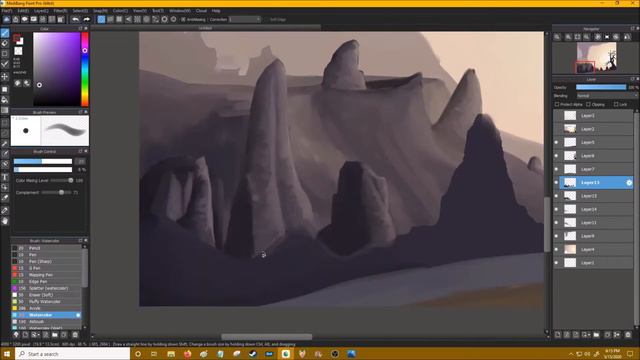Add a new layer from Layer panel

click(558, 335)
